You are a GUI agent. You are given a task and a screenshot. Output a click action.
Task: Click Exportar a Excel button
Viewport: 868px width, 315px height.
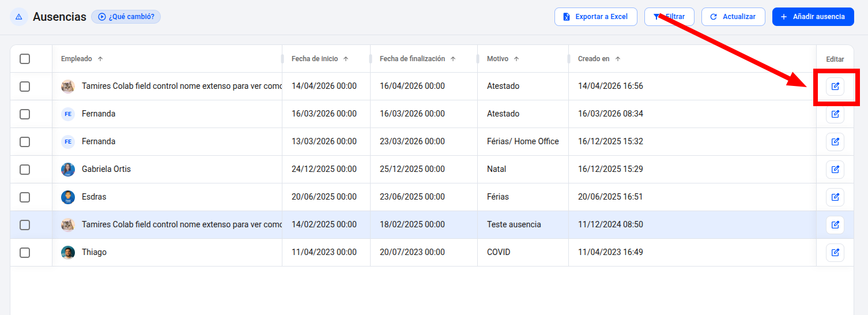click(x=595, y=17)
